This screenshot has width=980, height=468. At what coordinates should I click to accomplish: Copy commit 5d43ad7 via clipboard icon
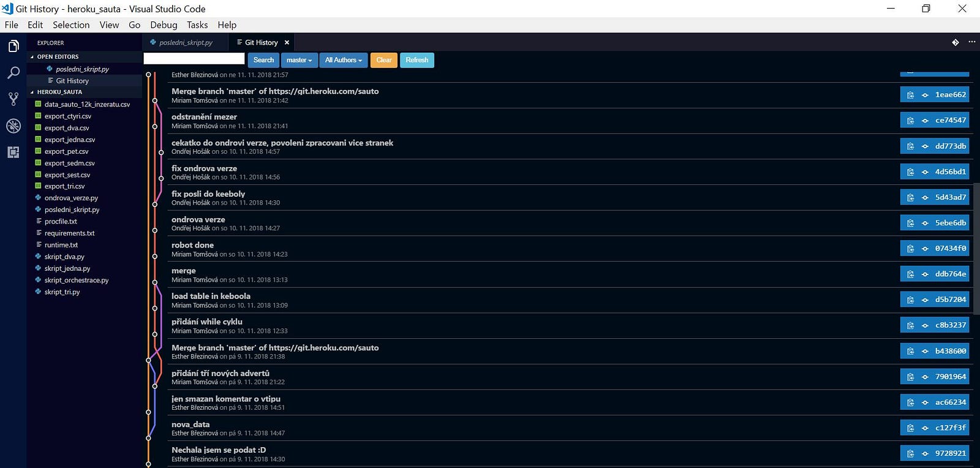(910, 198)
